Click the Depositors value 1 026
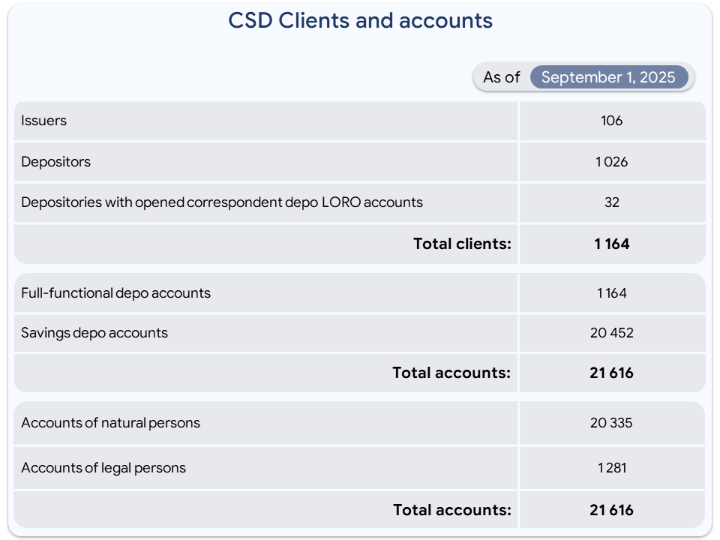The width and height of the screenshot is (720, 540). (612, 161)
